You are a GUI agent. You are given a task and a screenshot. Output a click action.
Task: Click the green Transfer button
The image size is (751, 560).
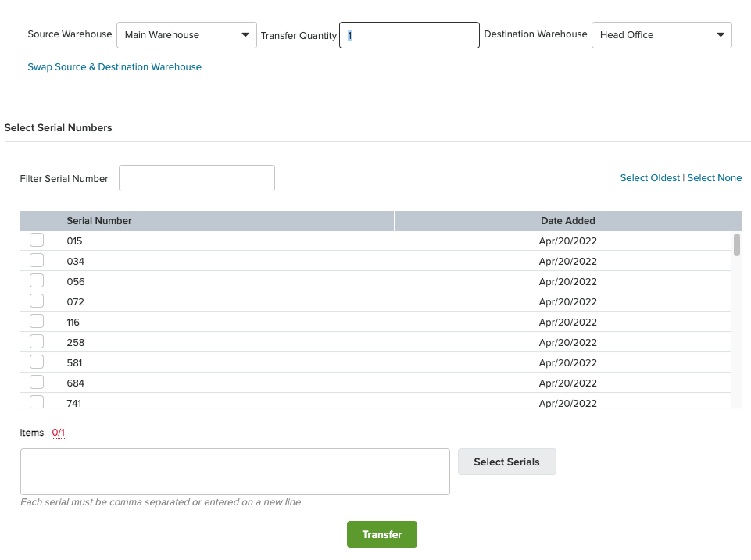click(x=381, y=534)
